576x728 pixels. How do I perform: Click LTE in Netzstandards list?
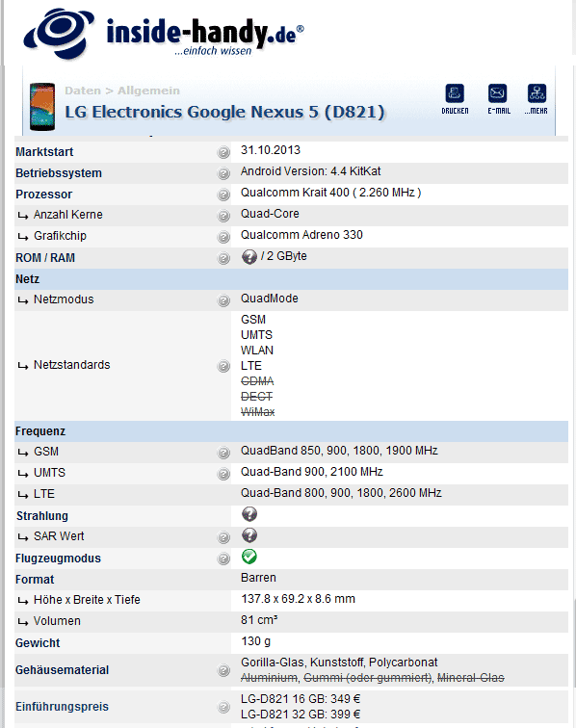click(251, 365)
